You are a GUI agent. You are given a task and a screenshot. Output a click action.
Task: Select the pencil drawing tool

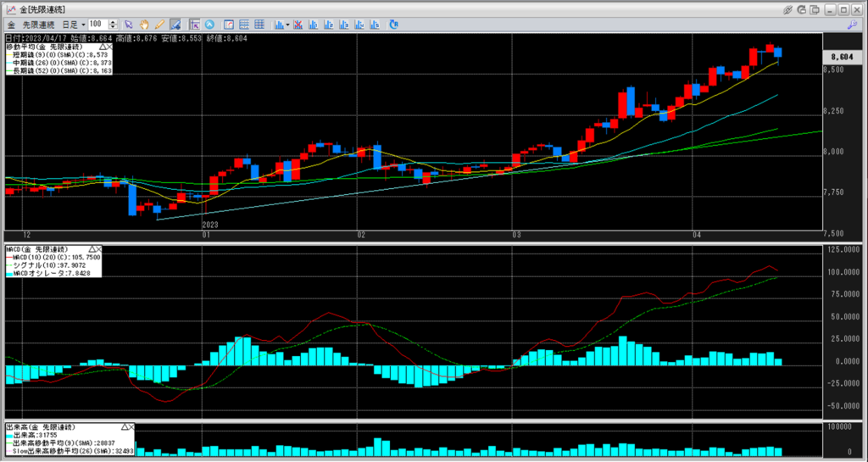tap(159, 25)
